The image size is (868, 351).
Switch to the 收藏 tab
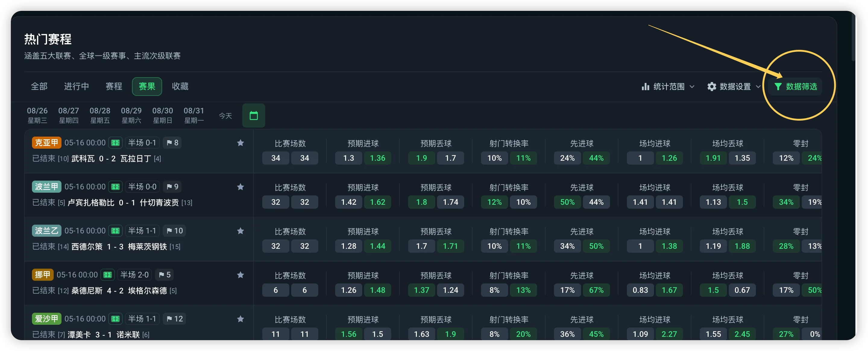tap(180, 87)
